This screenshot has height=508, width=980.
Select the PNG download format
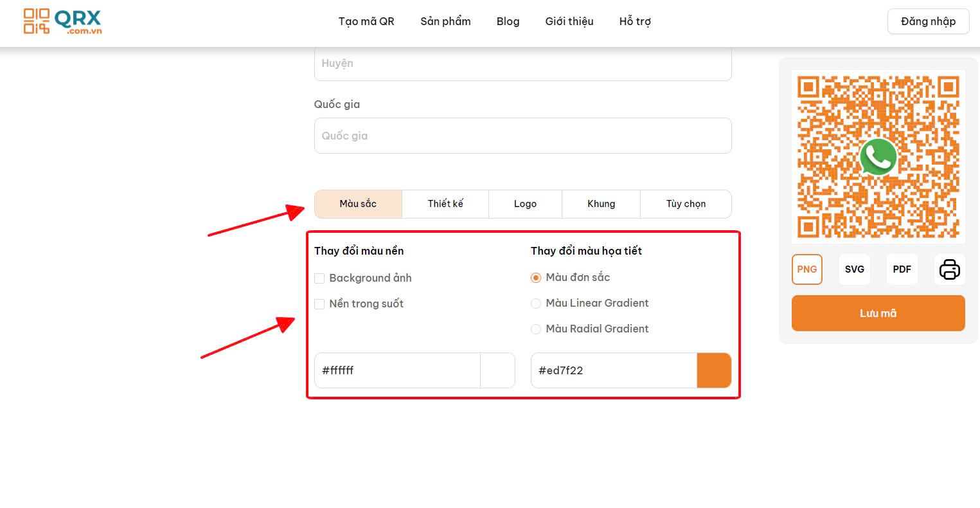tap(807, 269)
